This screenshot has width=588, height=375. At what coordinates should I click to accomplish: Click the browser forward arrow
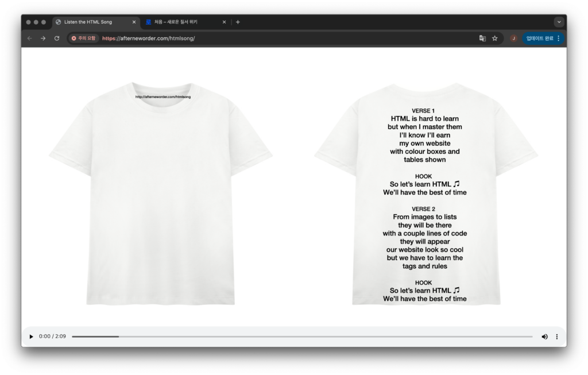point(43,38)
